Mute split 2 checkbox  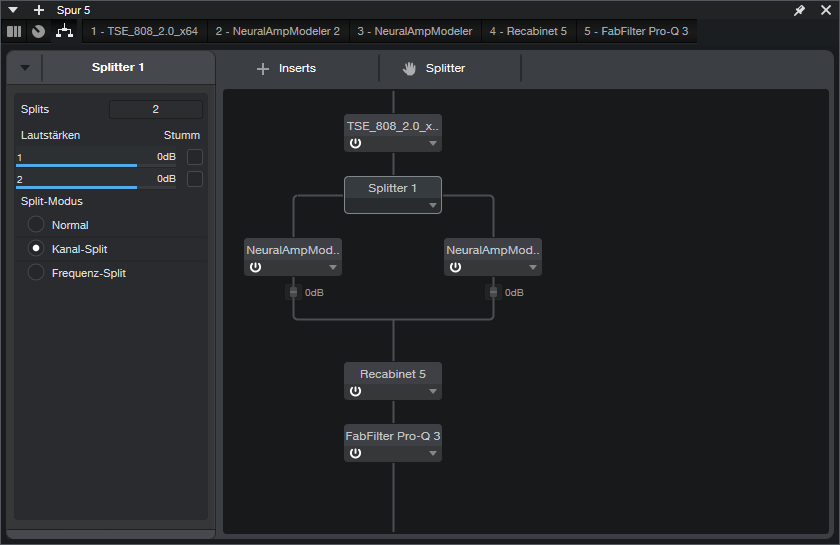(x=195, y=179)
